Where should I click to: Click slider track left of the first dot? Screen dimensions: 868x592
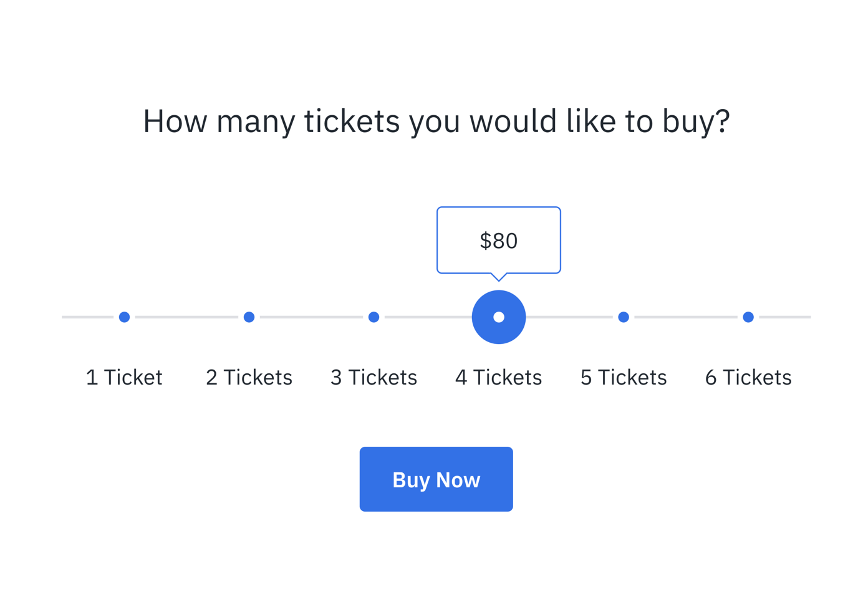tap(87, 317)
